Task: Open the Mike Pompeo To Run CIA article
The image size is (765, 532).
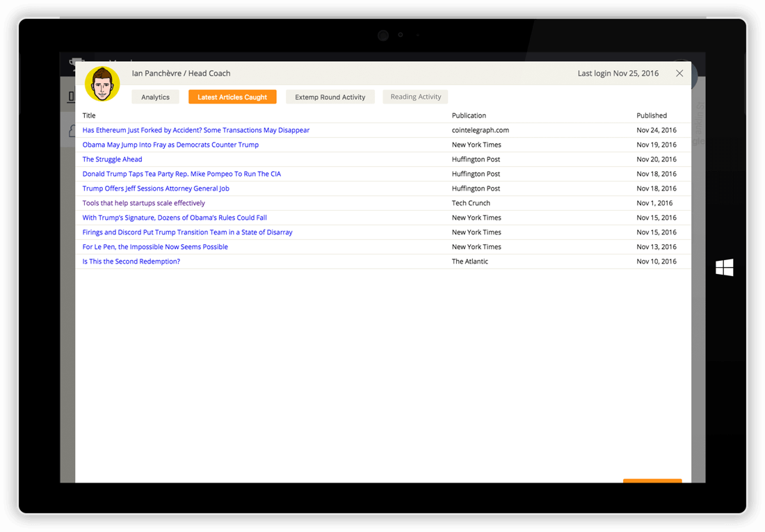Action: (182, 174)
